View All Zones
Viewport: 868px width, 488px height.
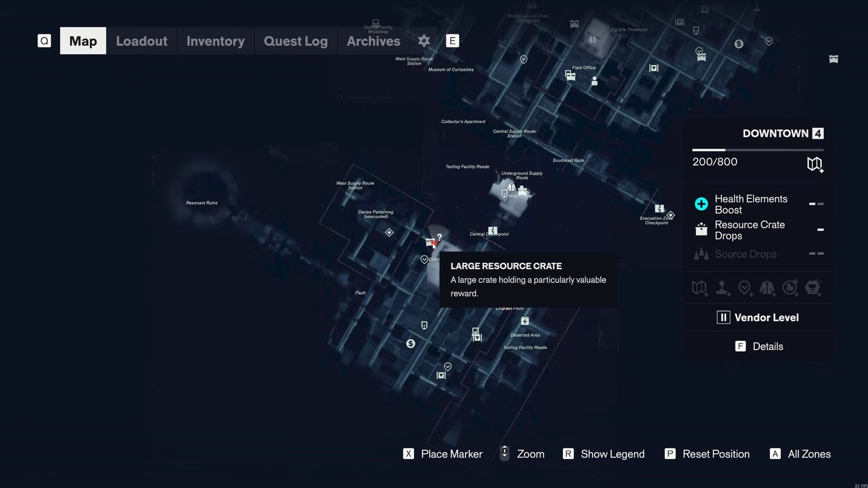coord(800,454)
